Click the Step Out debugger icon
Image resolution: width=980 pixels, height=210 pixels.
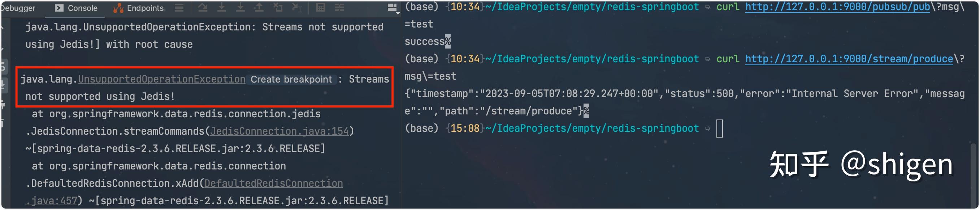259,7
